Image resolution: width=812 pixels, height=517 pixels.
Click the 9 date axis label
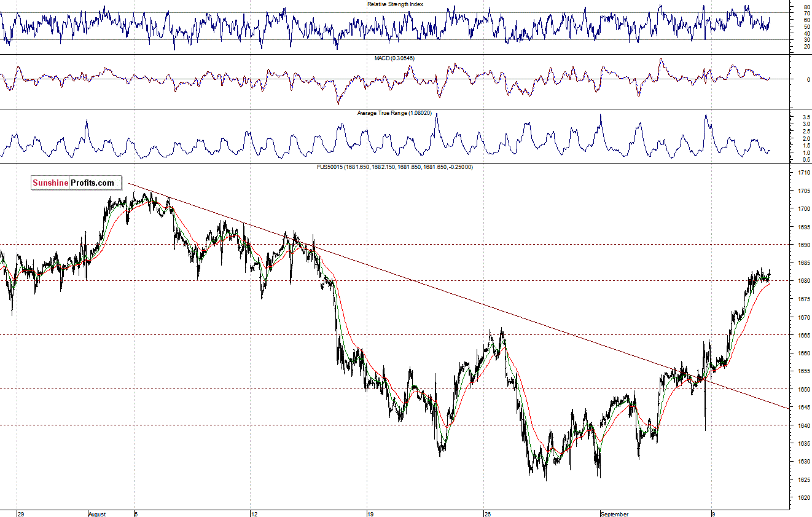[714, 513]
